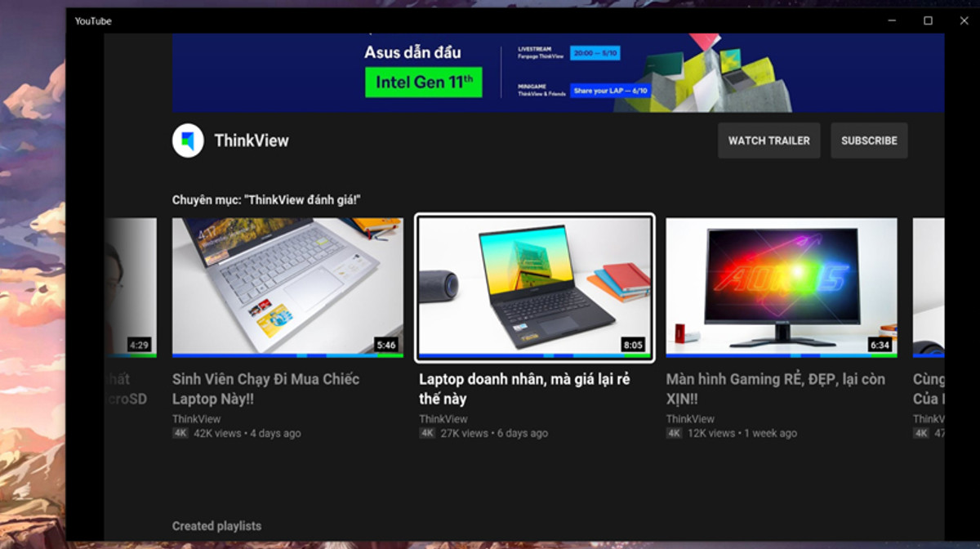Minimize the YouTube window
The image size is (980, 549).
[x=891, y=20]
